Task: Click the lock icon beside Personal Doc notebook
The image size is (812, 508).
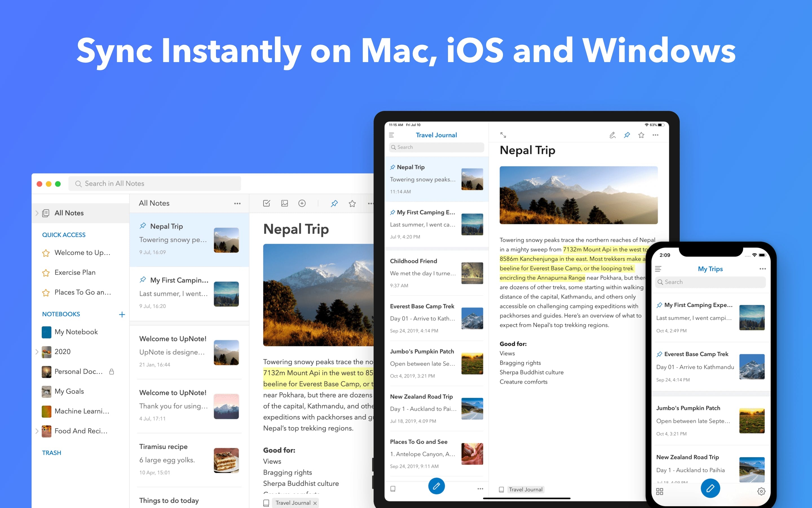Action: 112,371
